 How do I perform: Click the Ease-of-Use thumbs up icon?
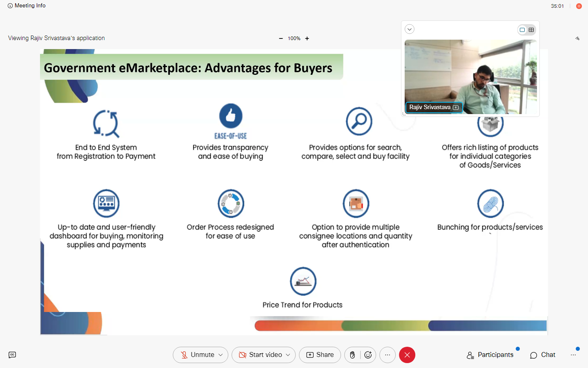click(231, 116)
